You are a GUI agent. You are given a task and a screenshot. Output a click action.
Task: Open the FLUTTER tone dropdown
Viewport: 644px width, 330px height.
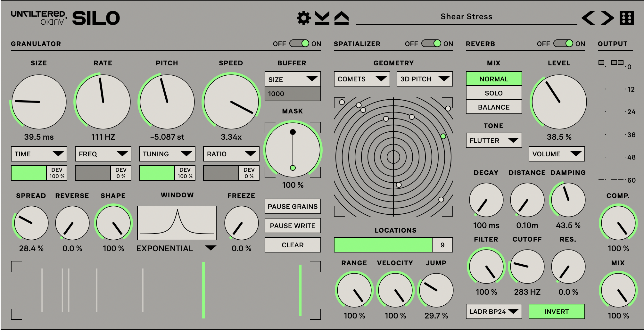(x=494, y=140)
